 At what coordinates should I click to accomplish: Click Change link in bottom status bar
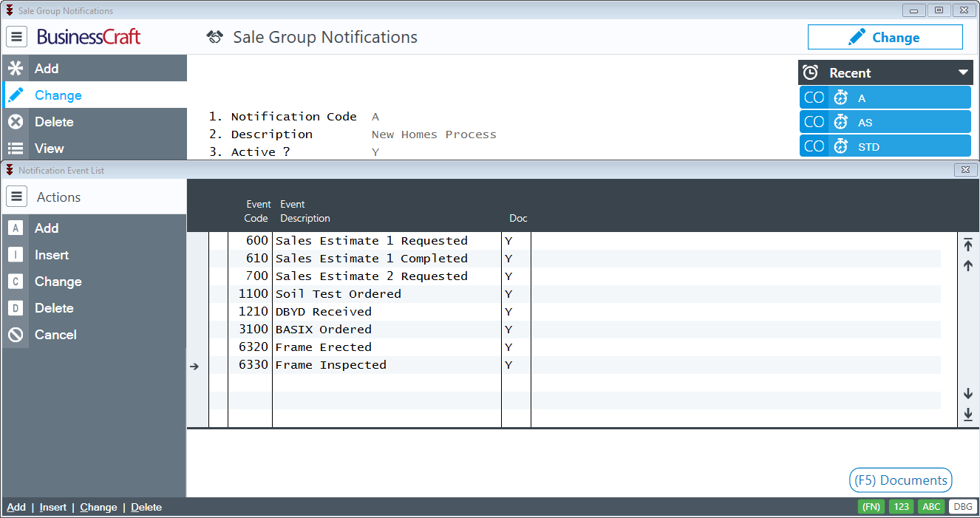tap(98, 507)
